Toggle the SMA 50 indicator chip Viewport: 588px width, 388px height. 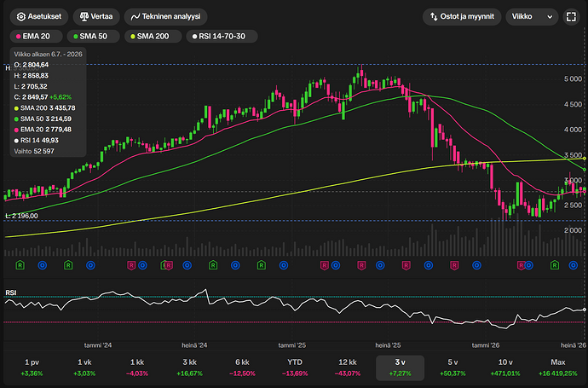[x=94, y=37]
